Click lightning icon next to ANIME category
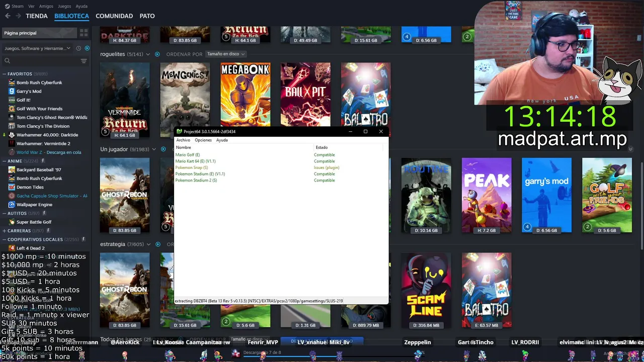Image resolution: width=644 pixels, height=362 pixels. click(x=43, y=161)
